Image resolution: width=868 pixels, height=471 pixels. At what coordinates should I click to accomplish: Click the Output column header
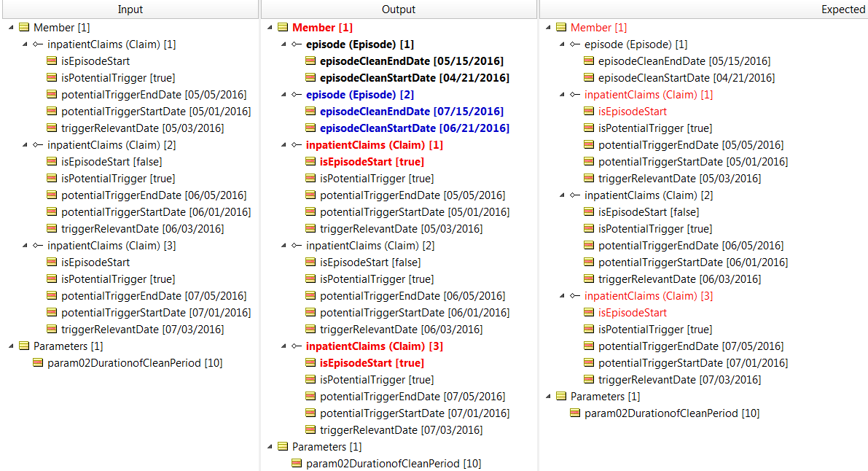399,9
